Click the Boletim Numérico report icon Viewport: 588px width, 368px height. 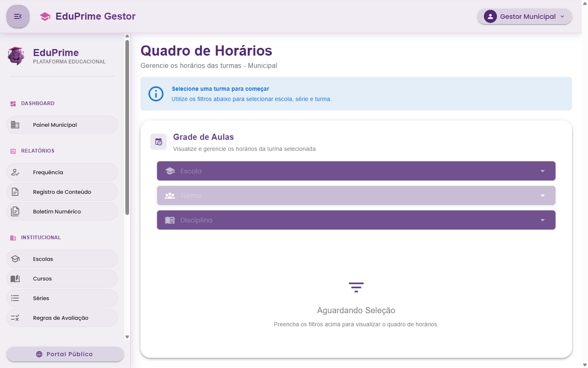[x=16, y=211]
